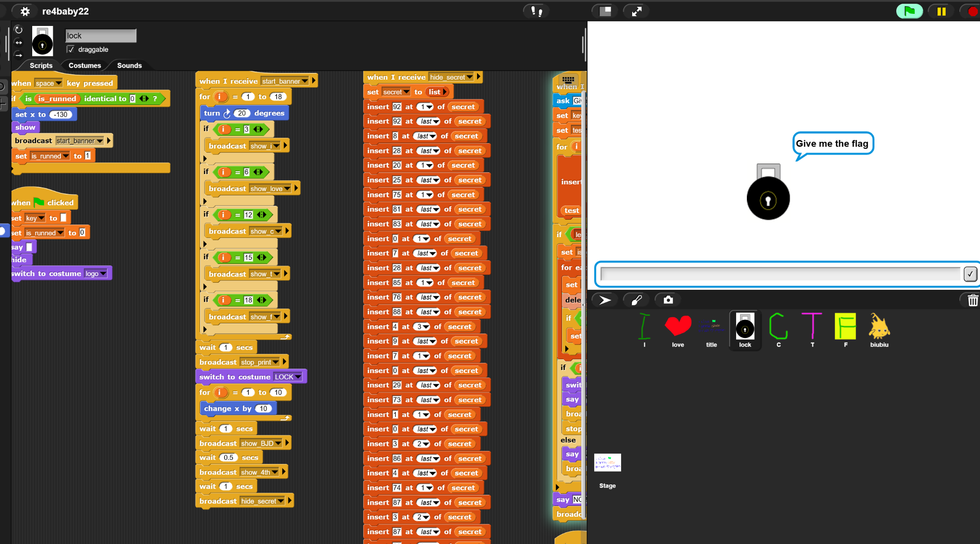Toggle single stepping footprints icon
The width and height of the screenshot is (980, 544).
tap(537, 11)
